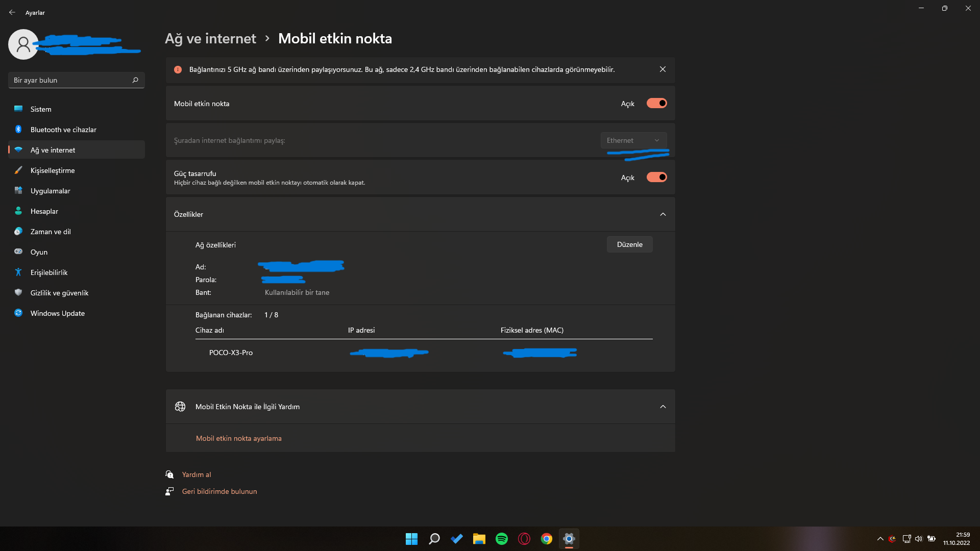
Task: Collapse the Özellikler section
Action: pyautogui.click(x=663, y=214)
